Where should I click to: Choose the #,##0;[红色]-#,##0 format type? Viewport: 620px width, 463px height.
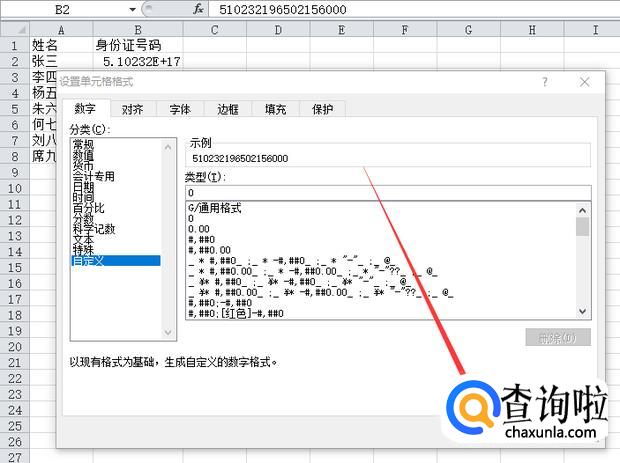point(236,314)
